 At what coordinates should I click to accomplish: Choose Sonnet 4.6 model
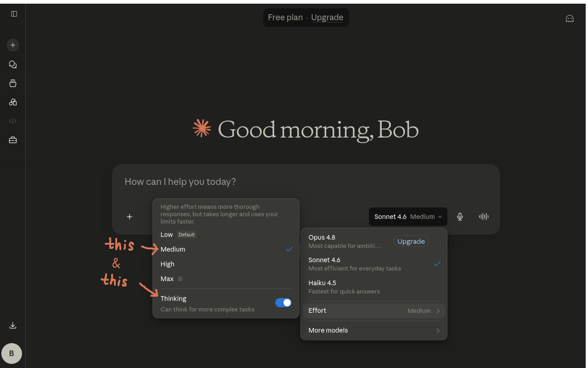point(374,264)
